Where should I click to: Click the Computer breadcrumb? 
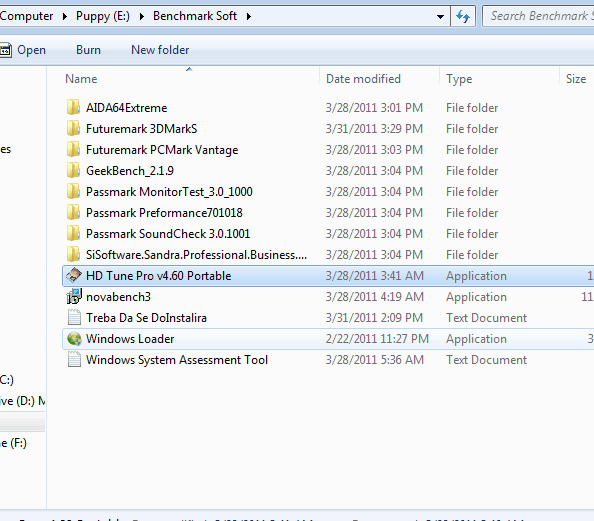[x=27, y=16]
